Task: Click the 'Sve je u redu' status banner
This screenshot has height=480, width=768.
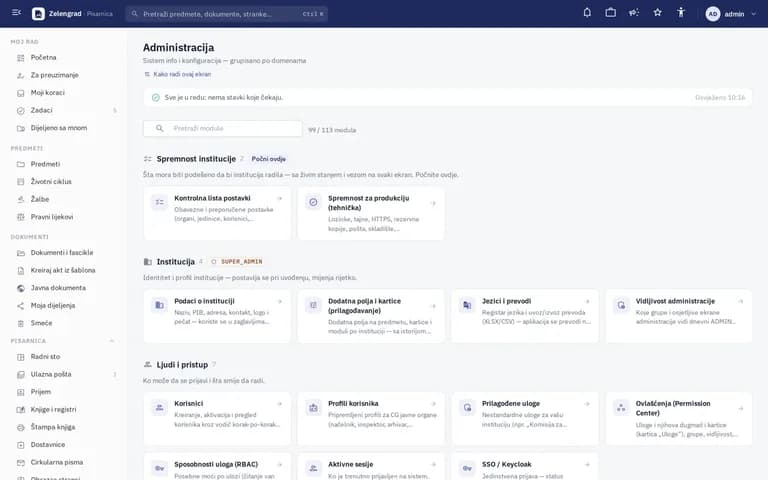Action: click(x=447, y=97)
